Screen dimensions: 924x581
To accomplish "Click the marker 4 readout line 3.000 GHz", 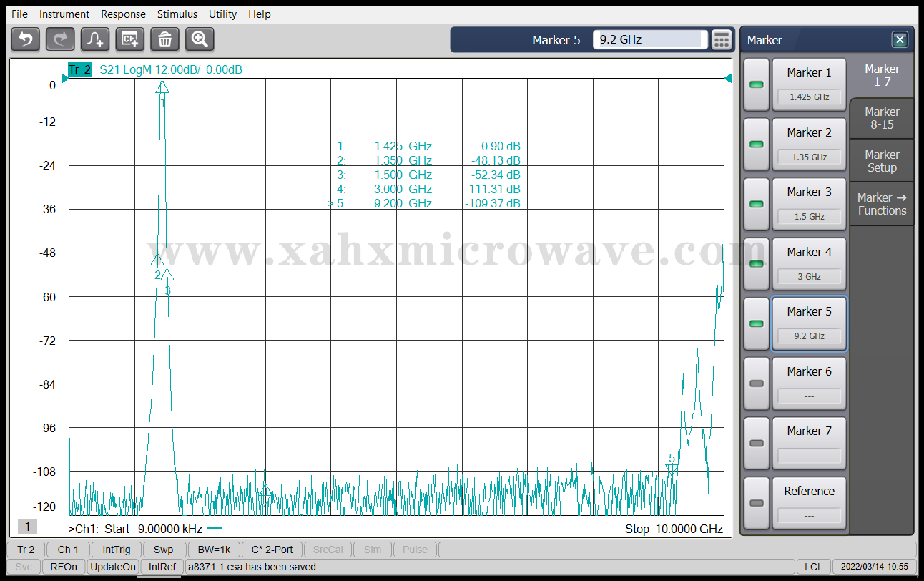I will [x=429, y=189].
